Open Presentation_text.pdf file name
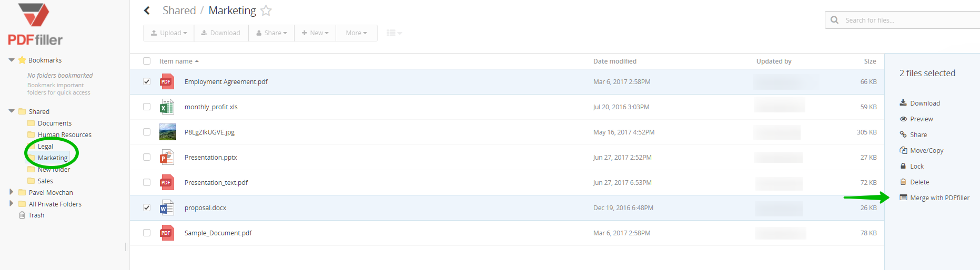980x270 pixels. pos(216,182)
